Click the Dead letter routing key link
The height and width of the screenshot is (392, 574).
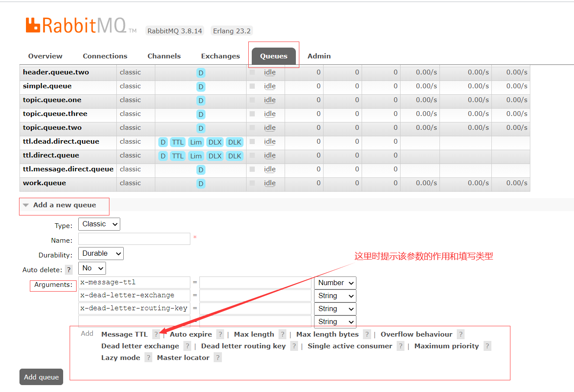click(x=243, y=346)
